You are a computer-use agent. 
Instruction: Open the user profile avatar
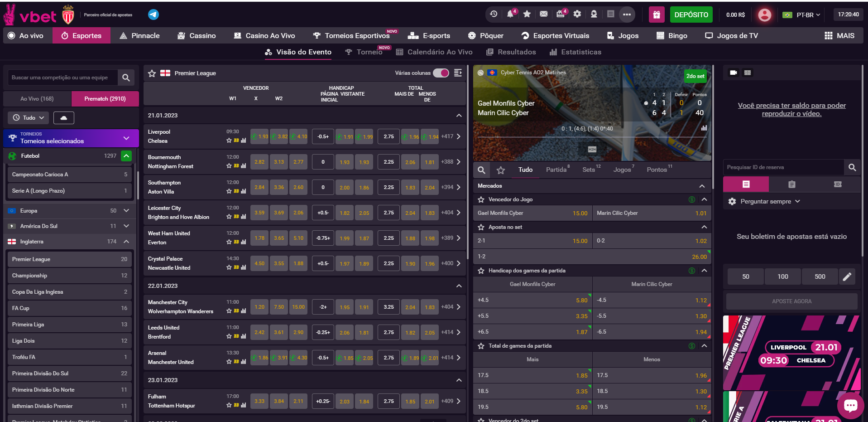point(764,15)
